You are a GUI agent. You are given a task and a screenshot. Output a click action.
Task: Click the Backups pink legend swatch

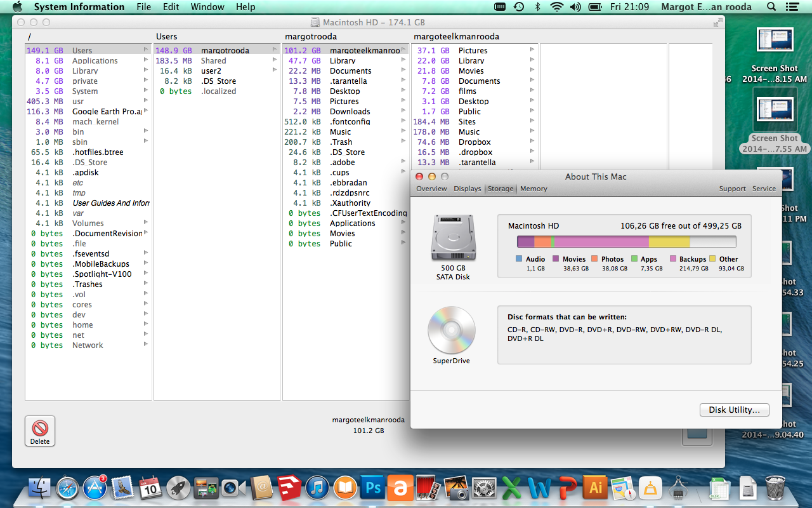[x=672, y=259]
